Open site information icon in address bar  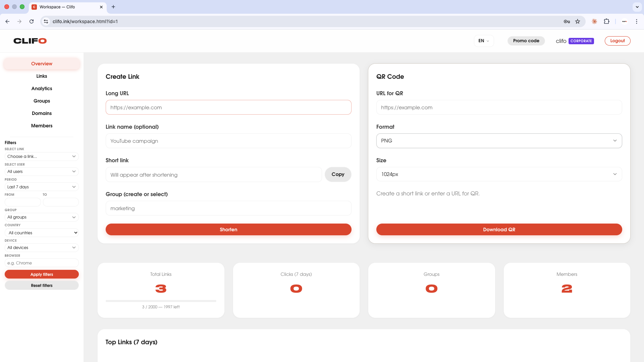(46, 21)
